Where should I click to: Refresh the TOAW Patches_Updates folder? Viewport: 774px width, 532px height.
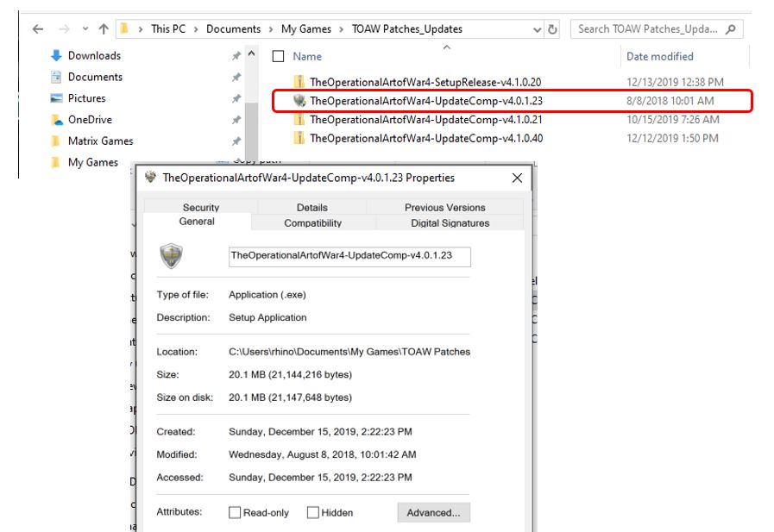(x=552, y=29)
